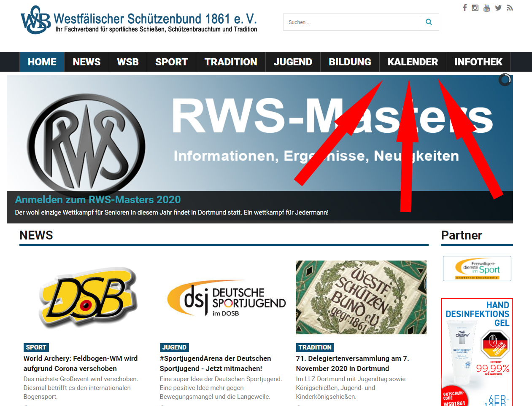Viewport: 532px width, 406px height.
Task: Click the TRADITION category tag
Action: [x=315, y=347]
